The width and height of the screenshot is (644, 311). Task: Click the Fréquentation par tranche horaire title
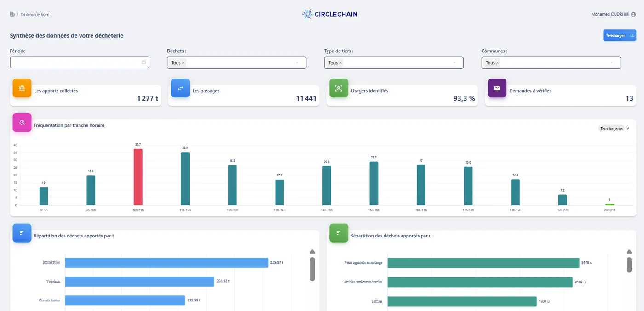[69, 125]
